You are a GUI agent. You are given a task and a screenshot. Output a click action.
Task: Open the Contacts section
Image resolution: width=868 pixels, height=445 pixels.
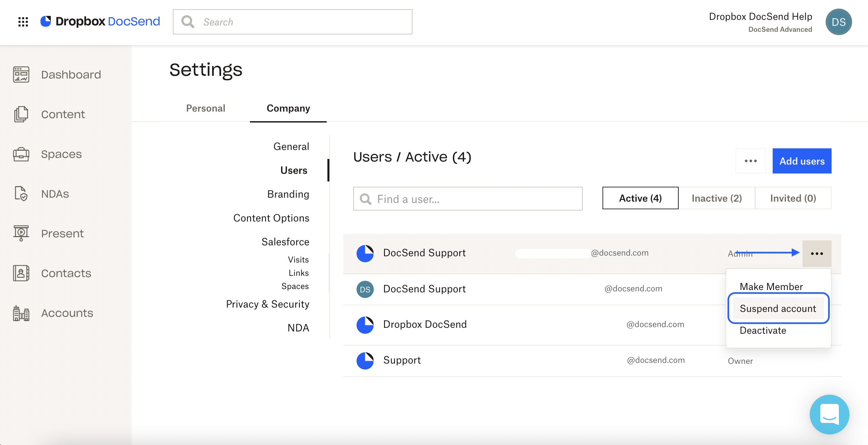click(x=66, y=273)
